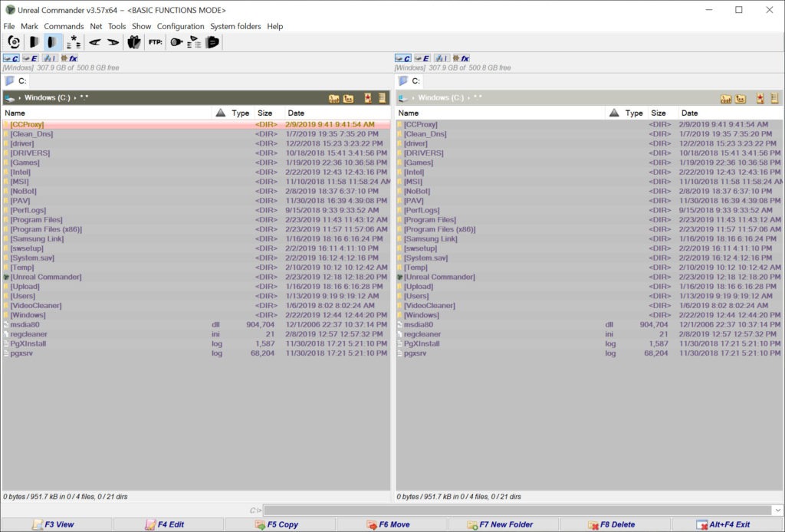Image resolution: width=785 pixels, height=532 pixels.
Task: Select the pgxsrv log file in right panel
Action: point(590,353)
